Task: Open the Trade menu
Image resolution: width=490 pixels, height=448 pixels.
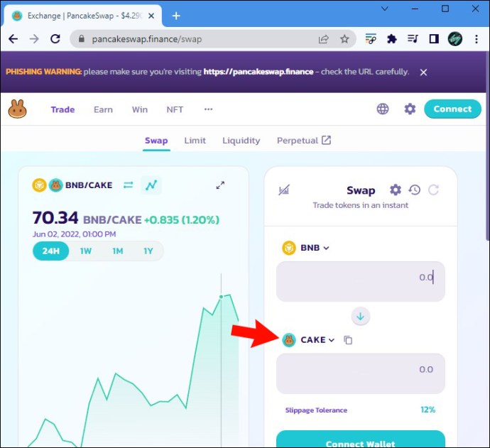Action: click(62, 109)
